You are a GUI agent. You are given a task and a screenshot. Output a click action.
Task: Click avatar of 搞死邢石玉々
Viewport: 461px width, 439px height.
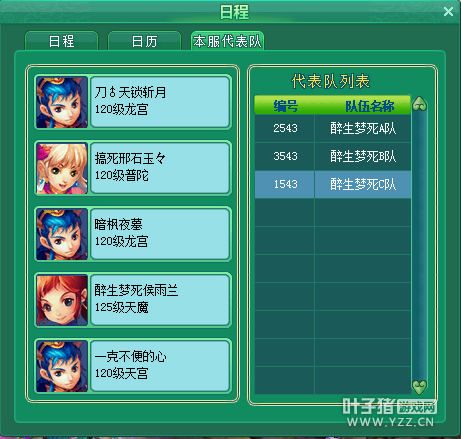click(x=62, y=168)
